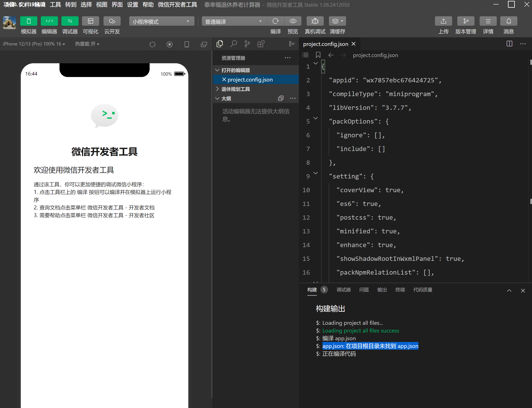Click the Preview (预览) eye icon
The image size is (532, 408).
tap(293, 21)
